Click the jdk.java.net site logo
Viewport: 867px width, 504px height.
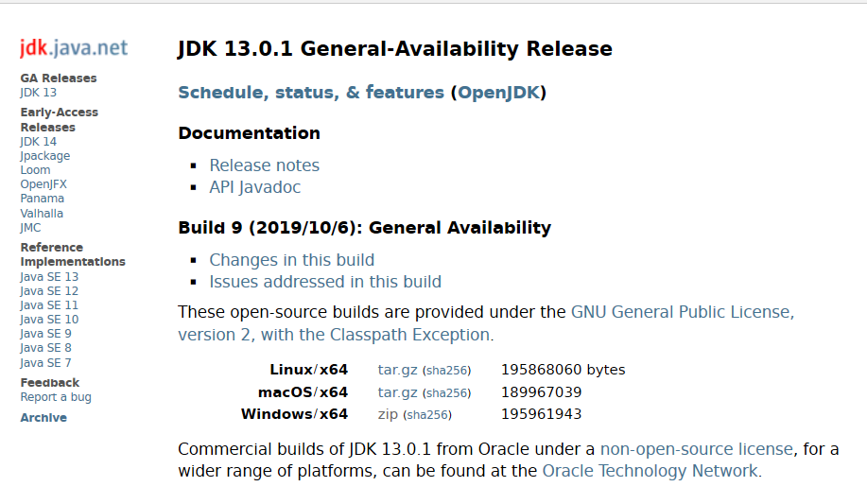pyautogui.click(x=74, y=48)
